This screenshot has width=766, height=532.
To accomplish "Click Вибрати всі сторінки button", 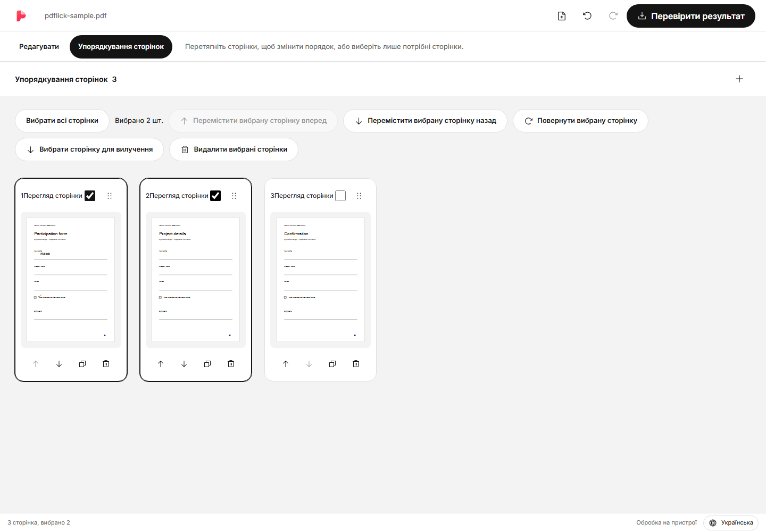I will (x=62, y=121).
